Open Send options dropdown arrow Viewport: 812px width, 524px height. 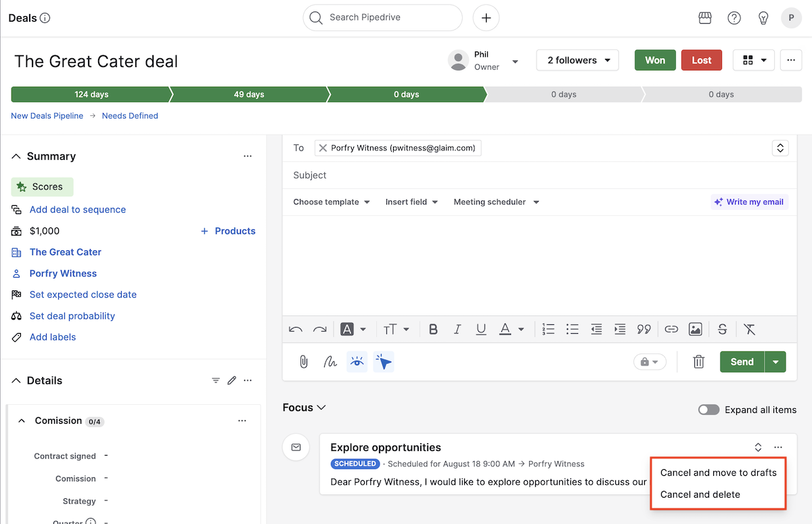click(775, 362)
